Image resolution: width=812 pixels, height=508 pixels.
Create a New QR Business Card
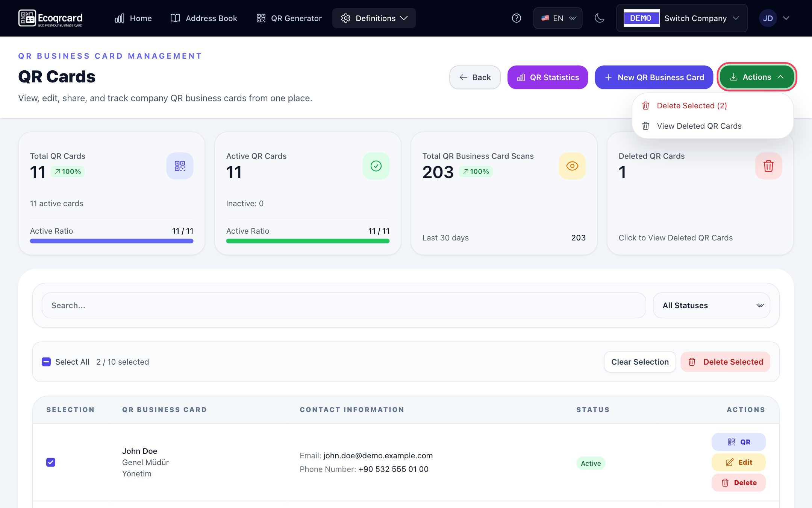click(x=654, y=77)
